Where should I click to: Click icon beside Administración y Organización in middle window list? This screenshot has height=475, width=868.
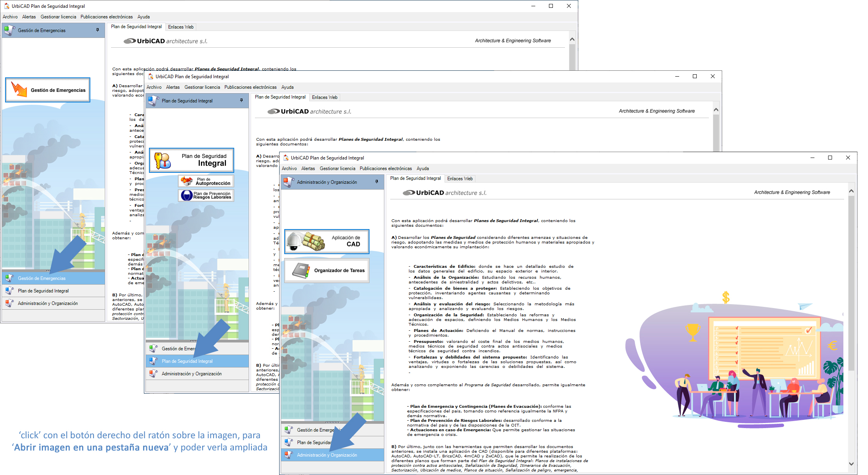click(x=153, y=374)
